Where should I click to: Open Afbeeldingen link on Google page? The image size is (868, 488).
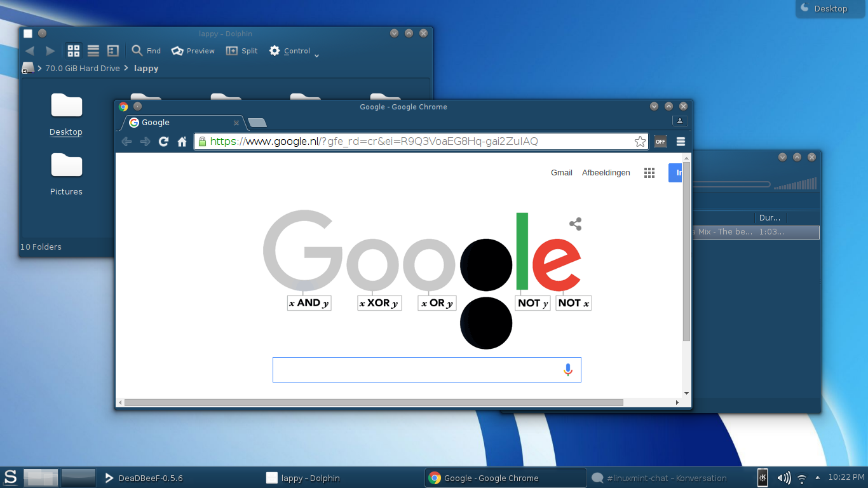606,173
